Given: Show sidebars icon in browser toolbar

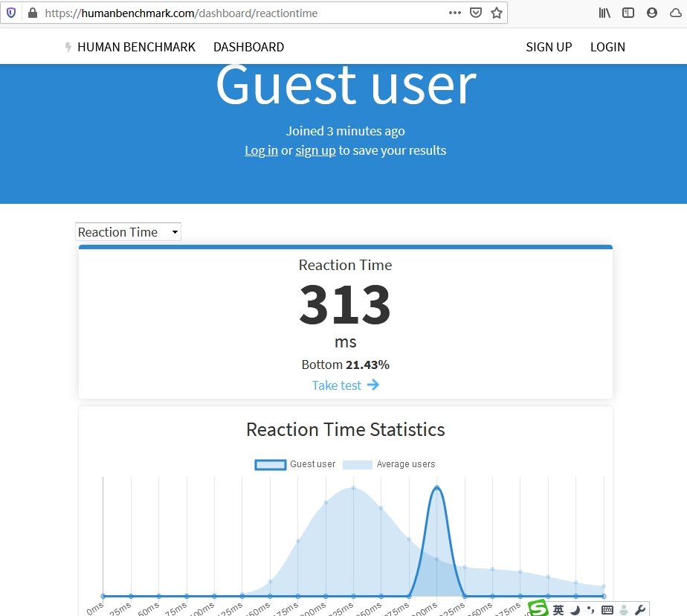Looking at the screenshot, I should click(628, 13).
